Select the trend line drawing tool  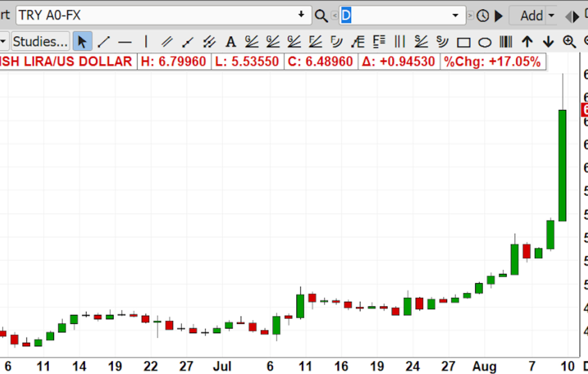click(104, 42)
